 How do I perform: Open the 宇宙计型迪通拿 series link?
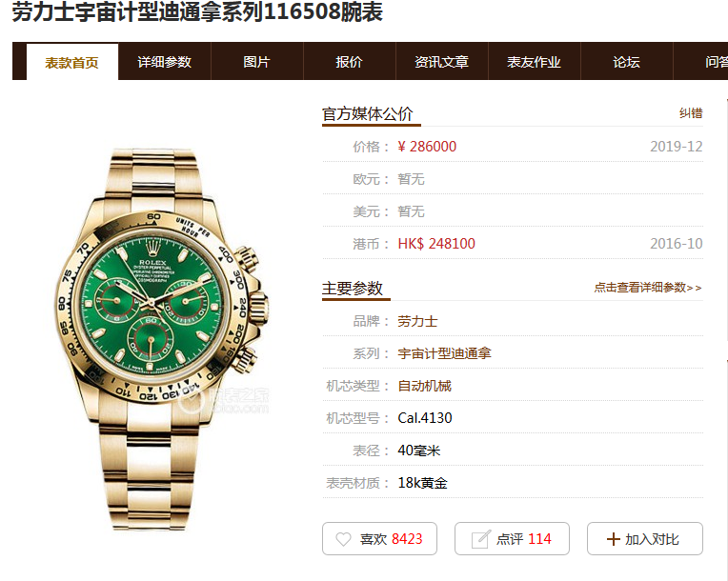(444, 353)
